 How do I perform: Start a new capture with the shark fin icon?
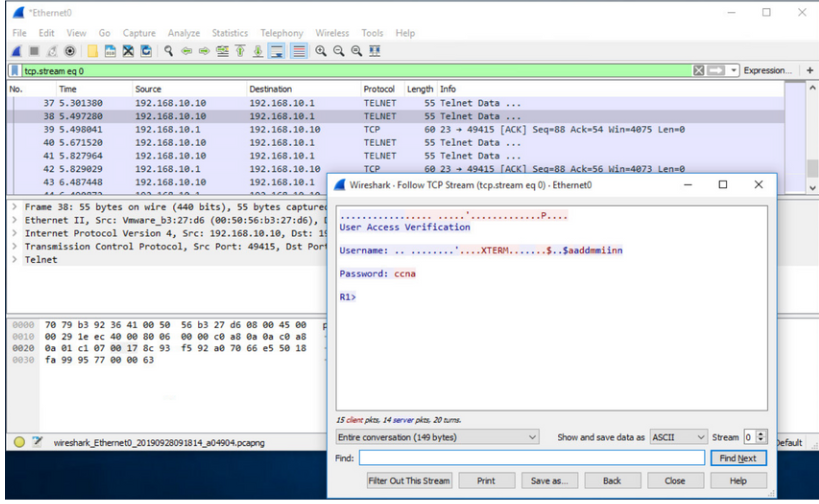(18, 50)
